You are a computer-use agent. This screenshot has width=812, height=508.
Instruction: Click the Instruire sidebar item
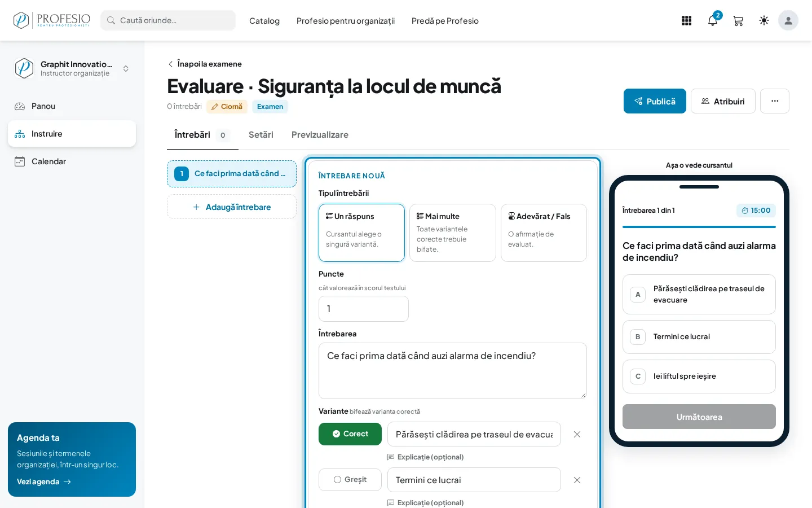pyautogui.click(x=72, y=134)
